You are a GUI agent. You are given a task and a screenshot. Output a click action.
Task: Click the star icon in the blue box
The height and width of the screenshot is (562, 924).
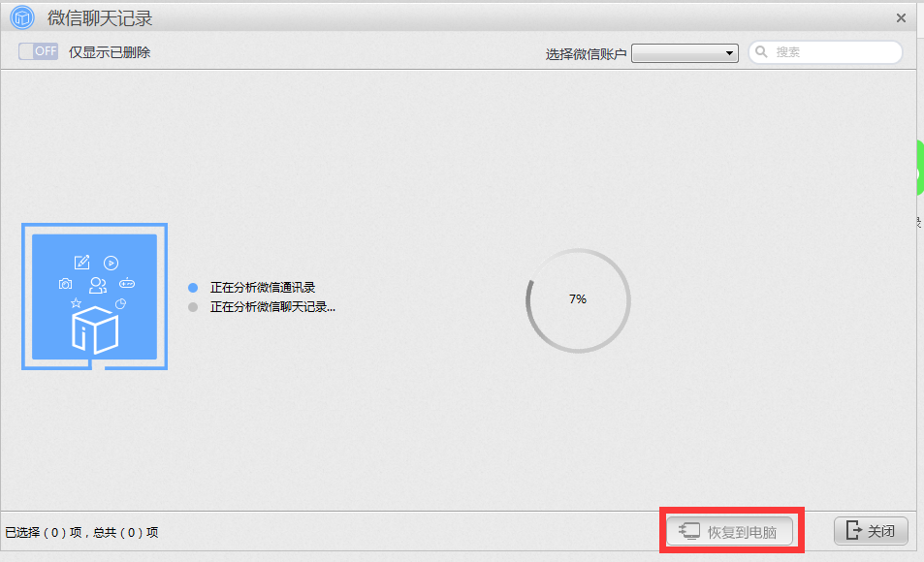tap(76, 303)
